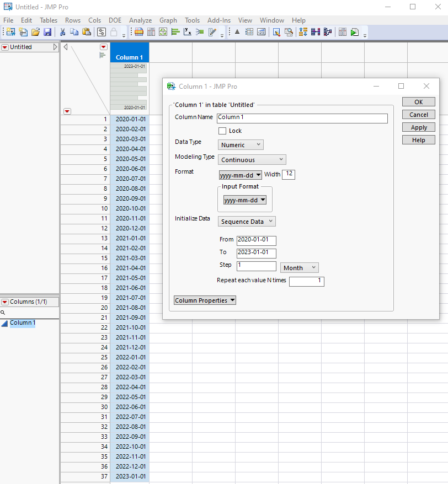Click the Paste toolbar icon
The width and height of the screenshot is (448, 484).
coord(87,31)
